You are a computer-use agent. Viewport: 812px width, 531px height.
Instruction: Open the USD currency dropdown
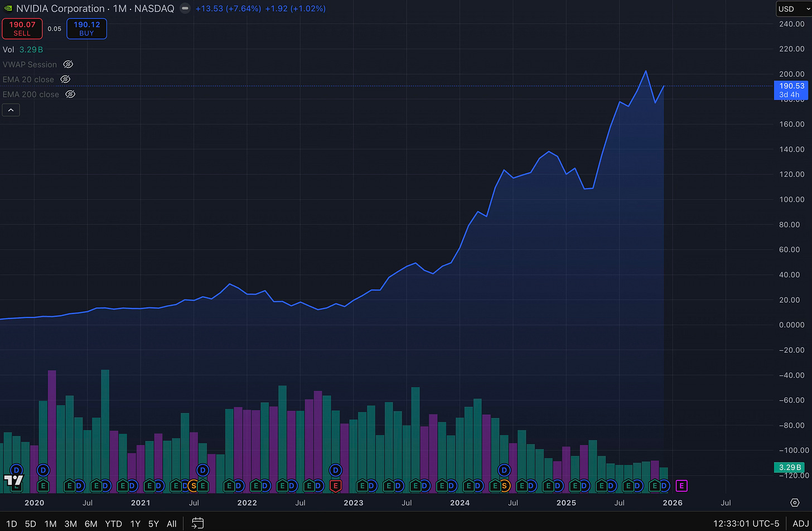tap(792, 8)
